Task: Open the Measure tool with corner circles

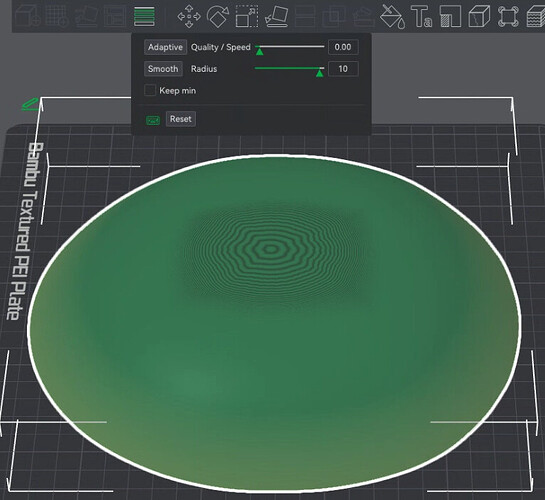Action: 508,16
